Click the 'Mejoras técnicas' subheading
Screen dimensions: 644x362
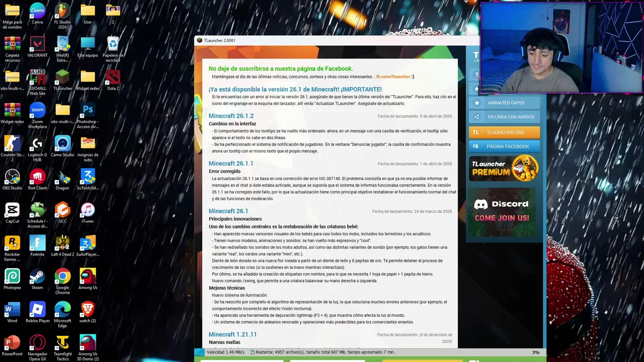click(x=227, y=288)
